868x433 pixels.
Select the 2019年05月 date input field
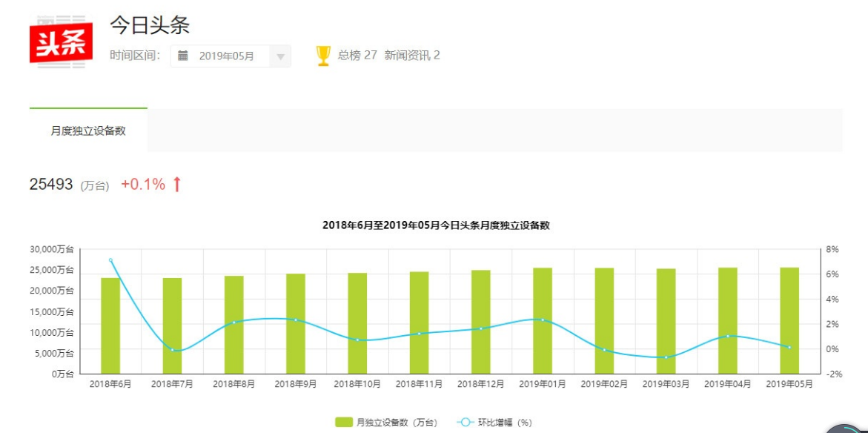227,56
